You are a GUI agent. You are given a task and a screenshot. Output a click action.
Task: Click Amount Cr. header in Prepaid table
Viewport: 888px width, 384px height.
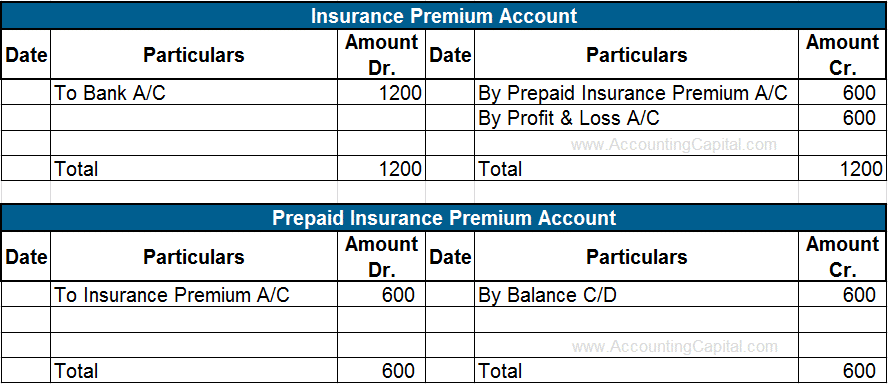click(x=843, y=257)
